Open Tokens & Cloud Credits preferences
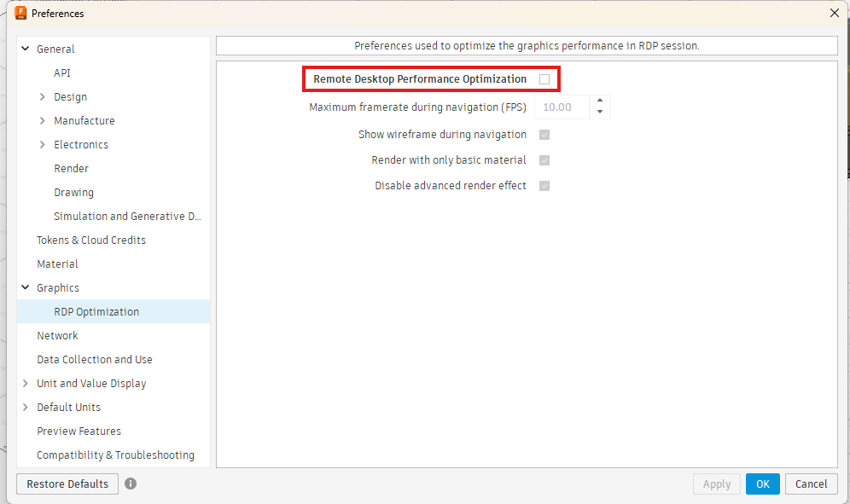Screen dimensions: 850x504 click(91, 240)
